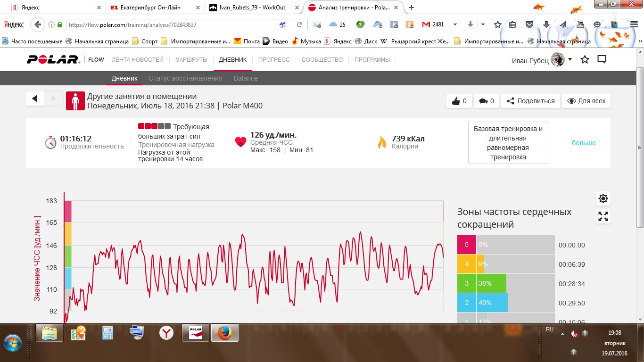This screenshot has height=362, width=644.
Task: Switch to the Екатеринбург Он-Лайн browser tab
Action: pos(154,8)
